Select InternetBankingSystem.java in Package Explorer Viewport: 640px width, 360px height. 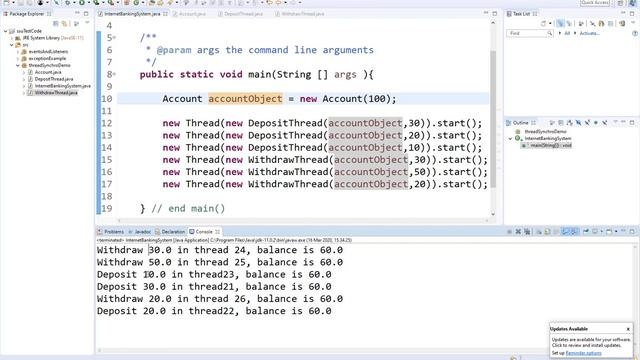coord(62,86)
